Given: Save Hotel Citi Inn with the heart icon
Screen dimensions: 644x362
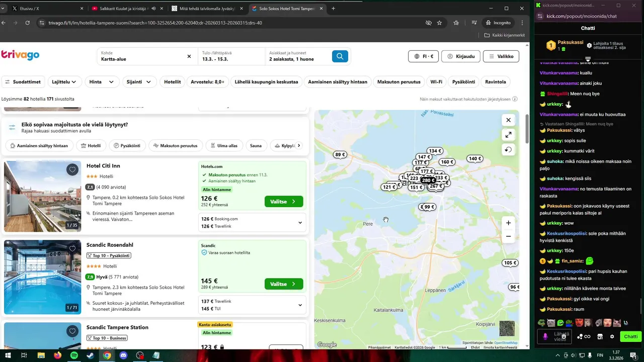Looking at the screenshot, I should click(72, 170).
